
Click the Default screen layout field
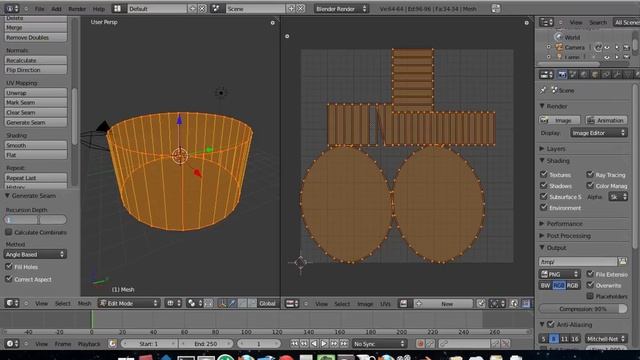click(x=157, y=9)
